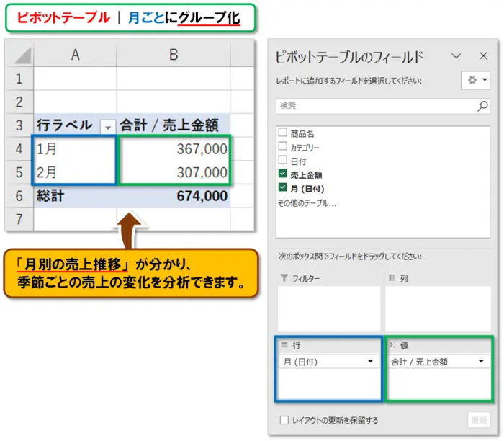Select row 4 header
This screenshot has width=504, height=441.
19,148
